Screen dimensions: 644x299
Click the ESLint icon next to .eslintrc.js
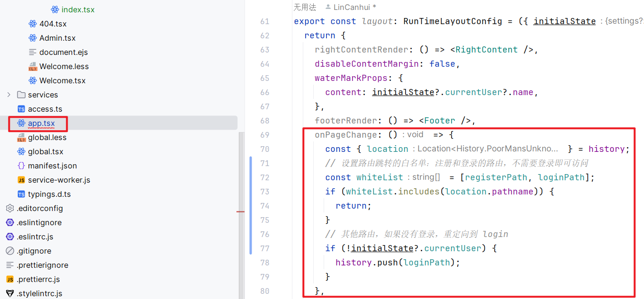tap(10, 237)
